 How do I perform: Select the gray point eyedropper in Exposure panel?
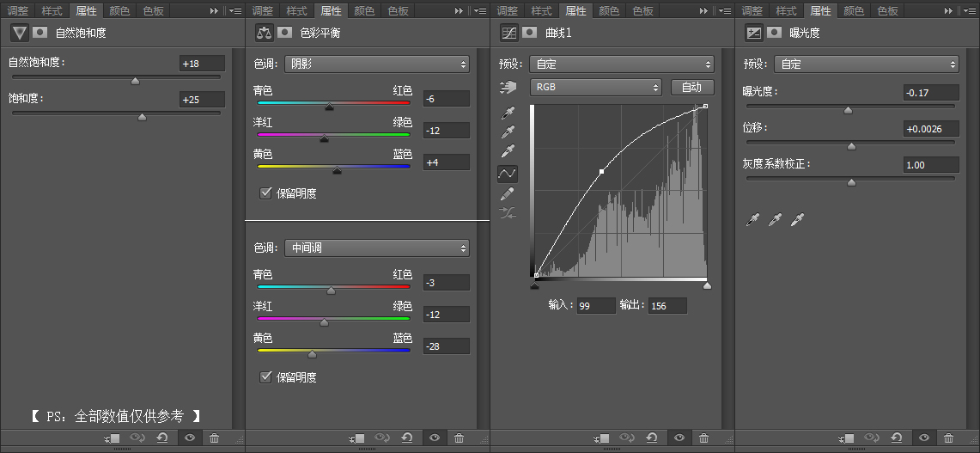coord(775,219)
